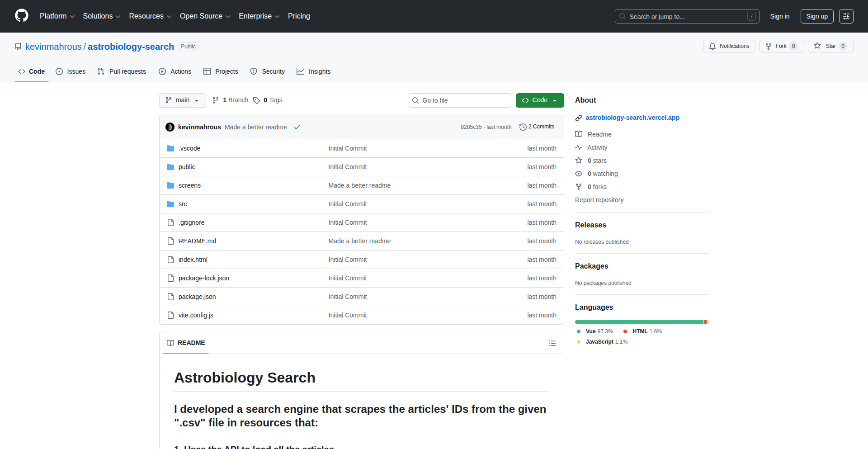Open the Actions tab
Viewport: 868px width, 449px height.
(175, 71)
